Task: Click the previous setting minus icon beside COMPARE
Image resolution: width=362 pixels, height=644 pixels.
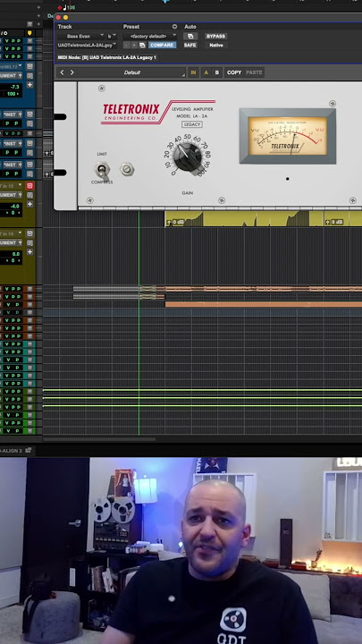Action: point(126,46)
